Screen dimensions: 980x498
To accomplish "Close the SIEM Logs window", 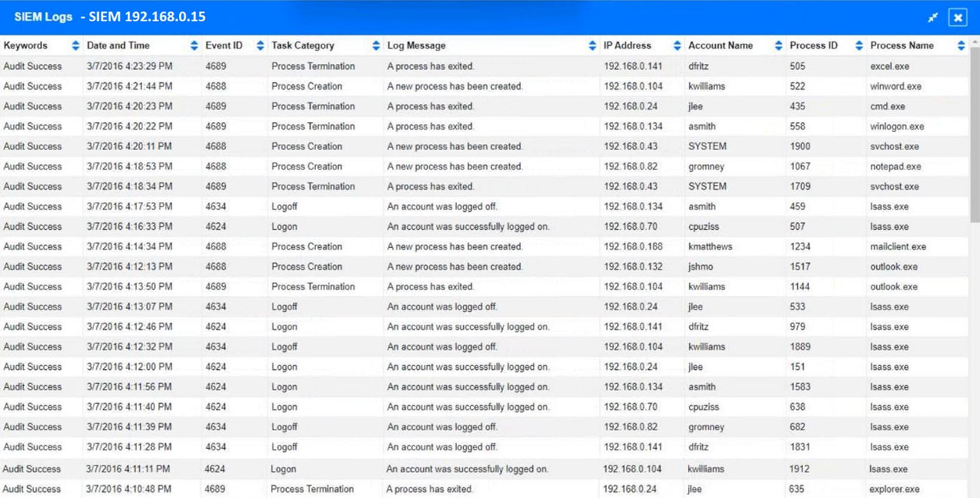I will [957, 17].
